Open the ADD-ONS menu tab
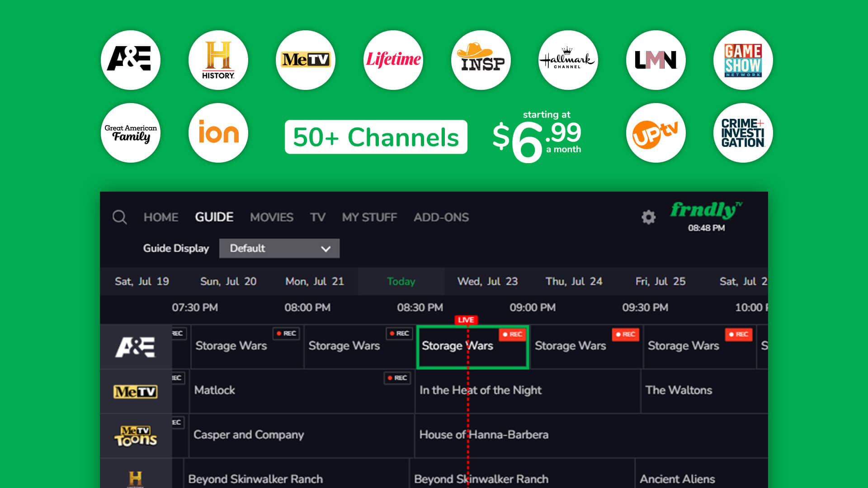Viewport: 868px width, 488px height. (x=441, y=217)
